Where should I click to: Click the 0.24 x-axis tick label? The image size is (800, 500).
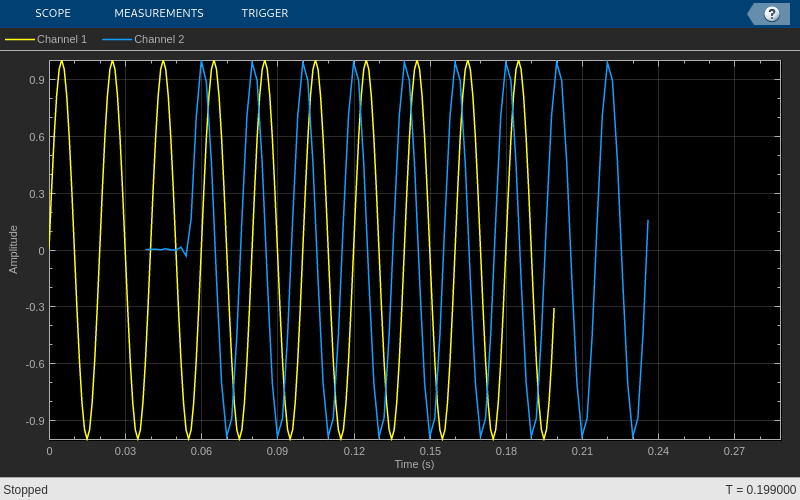658,451
